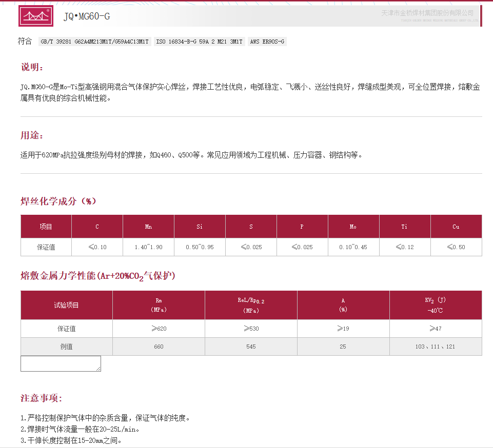Click the Ti column header
Screen dimensions: 493x448
pyautogui.click(x=405, y=227)
